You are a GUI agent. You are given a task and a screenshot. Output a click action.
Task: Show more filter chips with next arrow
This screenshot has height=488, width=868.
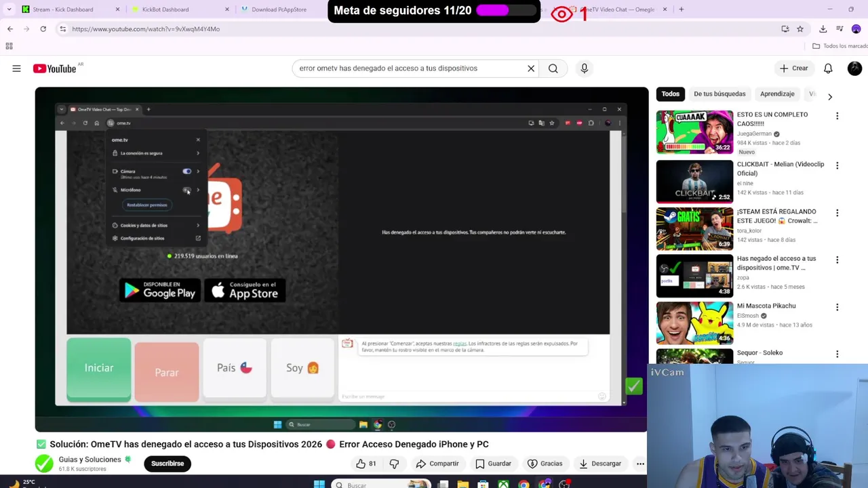(x=830, y=96)
